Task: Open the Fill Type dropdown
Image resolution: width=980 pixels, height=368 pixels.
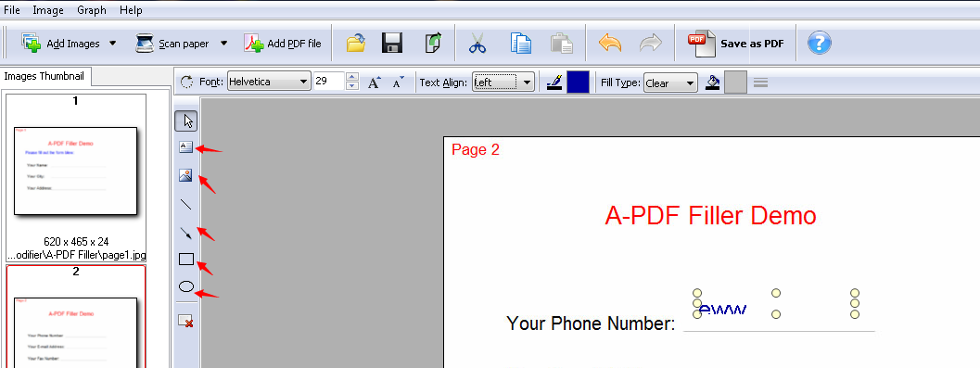Action: (x=670, y=82)
